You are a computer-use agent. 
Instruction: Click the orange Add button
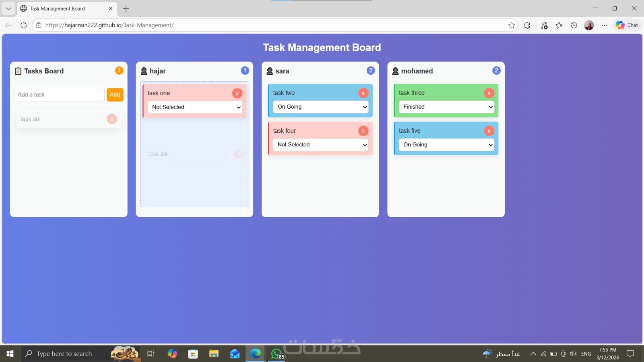click(x=115, y=95)
